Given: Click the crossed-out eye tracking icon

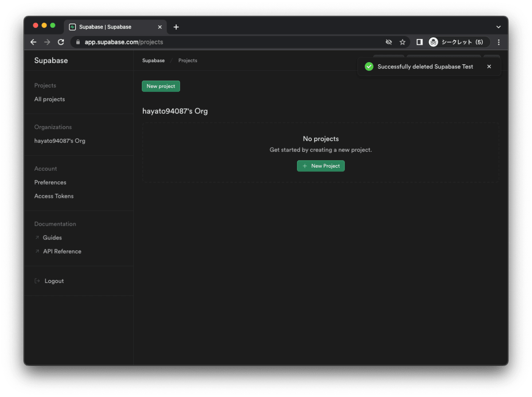Looking at the screenshot, I should 389,42.
